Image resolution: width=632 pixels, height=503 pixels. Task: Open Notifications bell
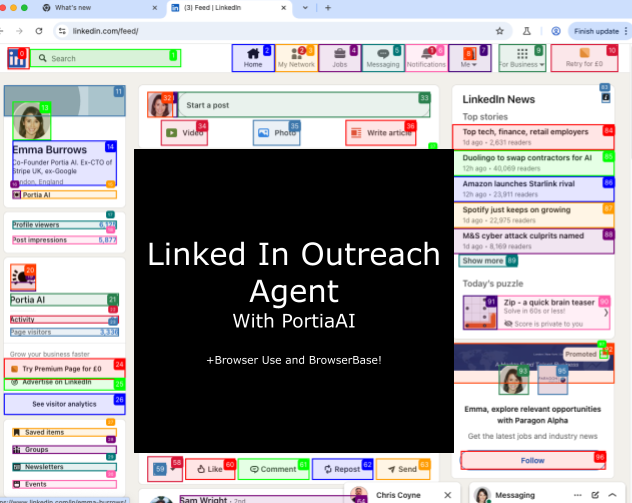[x=426, y=58]
